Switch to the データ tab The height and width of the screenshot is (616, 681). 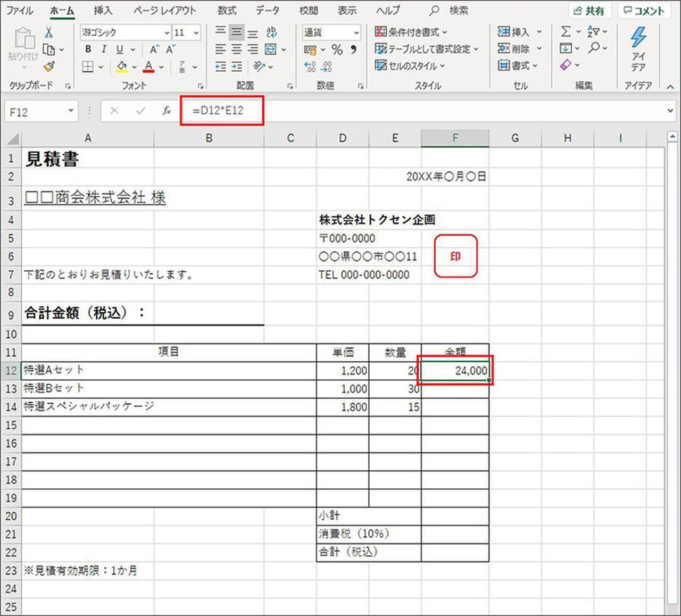[268, 11]
